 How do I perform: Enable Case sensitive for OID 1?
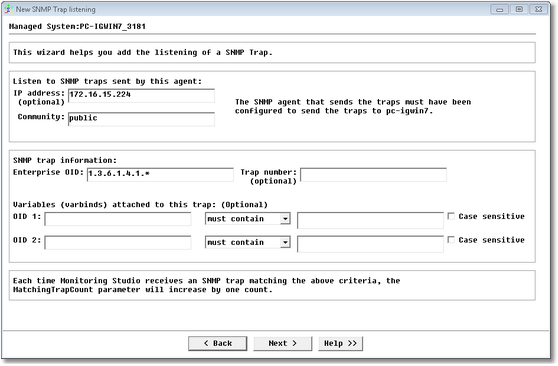[451, 216]
